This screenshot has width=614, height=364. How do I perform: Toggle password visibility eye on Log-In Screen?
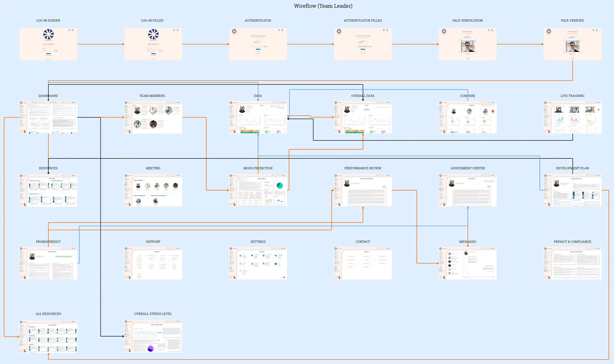coord(55,51)
